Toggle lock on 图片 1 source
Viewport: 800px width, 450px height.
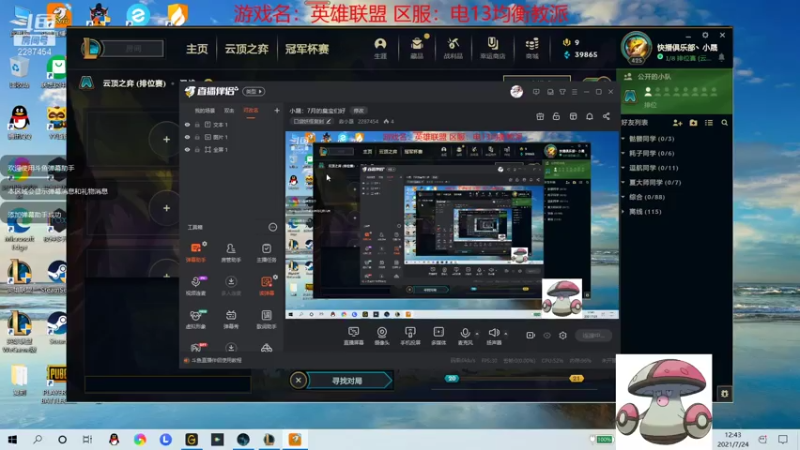(x=197, y=137)
